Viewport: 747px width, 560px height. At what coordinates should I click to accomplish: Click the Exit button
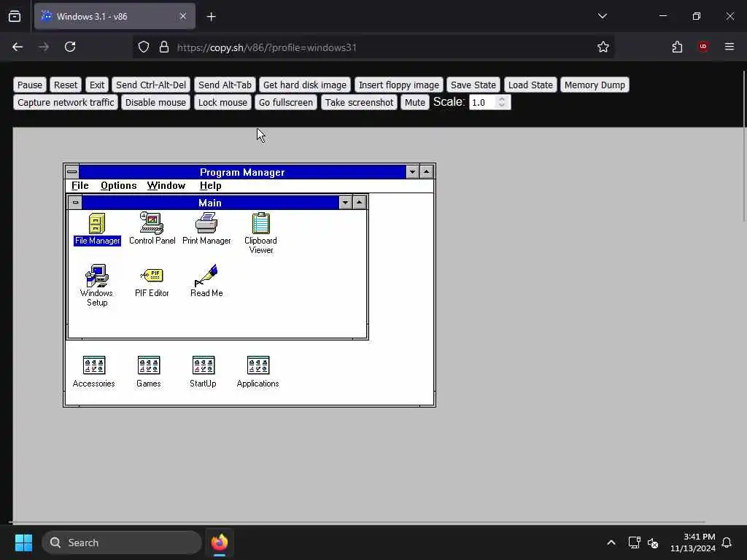pyautogui.click(x=97, y=85)
